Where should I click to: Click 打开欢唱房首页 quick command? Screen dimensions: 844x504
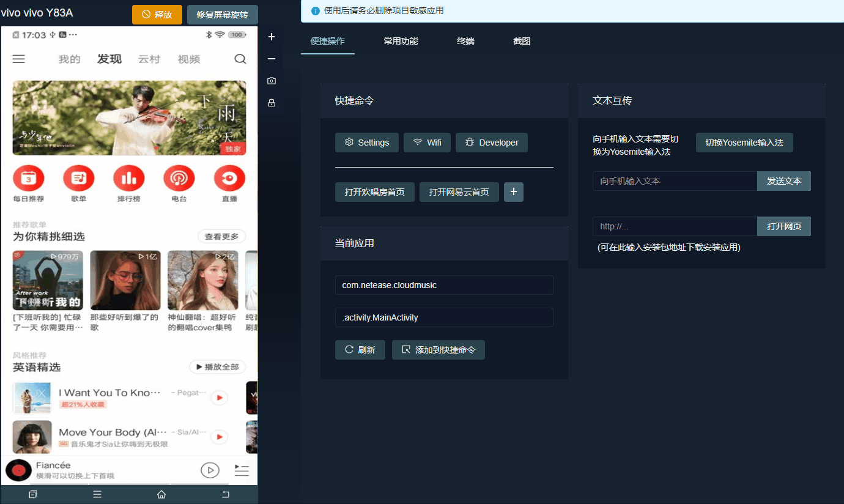coord(375,192)
